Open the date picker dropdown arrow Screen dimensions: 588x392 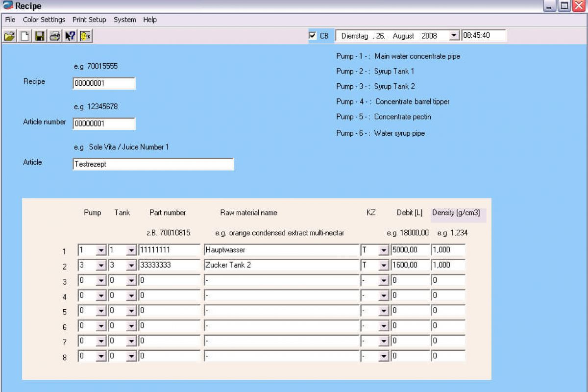(453, 36)
